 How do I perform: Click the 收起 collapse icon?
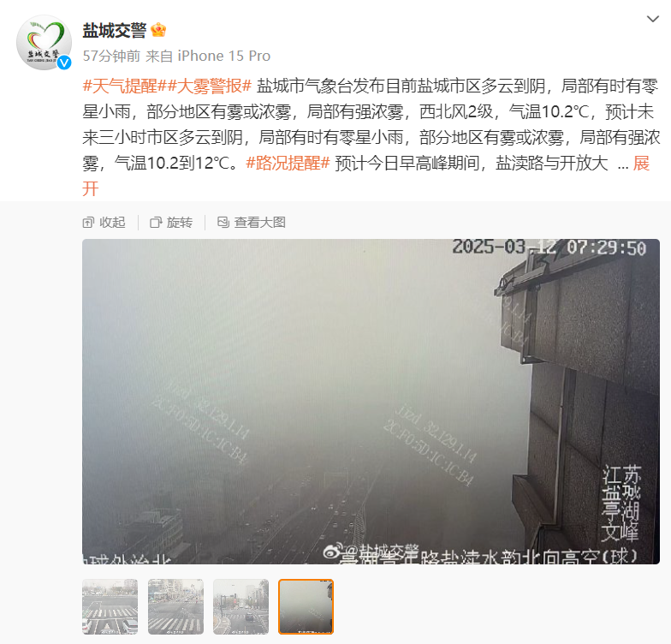(x=88, y=223)
